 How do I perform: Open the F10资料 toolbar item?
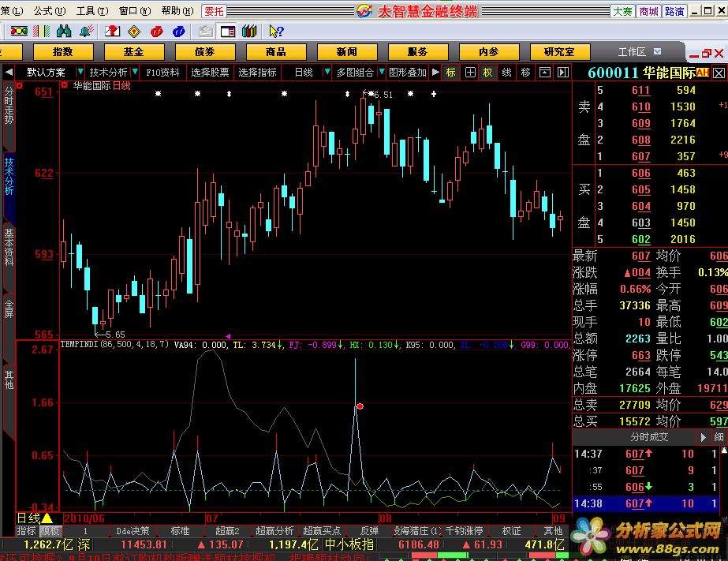162,73
